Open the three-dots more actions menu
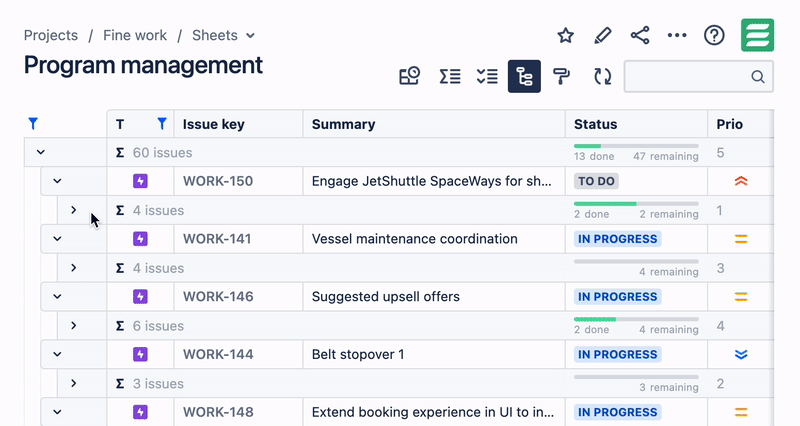The width and height of the screenshot is (800, 426). (x=677, y=36)
